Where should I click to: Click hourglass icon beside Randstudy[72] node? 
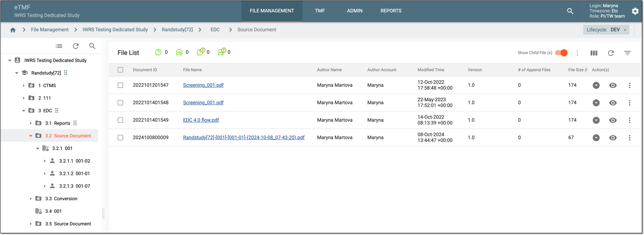pos(66,73)
